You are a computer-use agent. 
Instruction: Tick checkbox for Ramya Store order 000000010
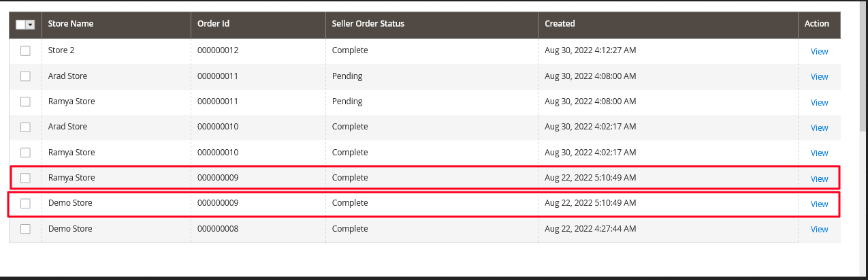point(25,153)
